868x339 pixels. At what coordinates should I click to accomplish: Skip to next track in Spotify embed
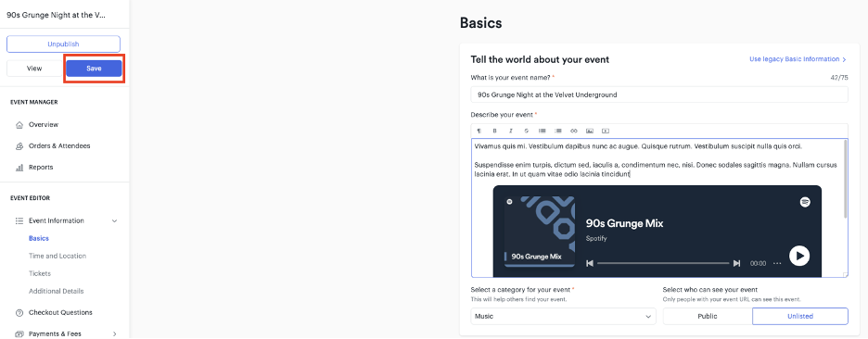coord(737,263)
